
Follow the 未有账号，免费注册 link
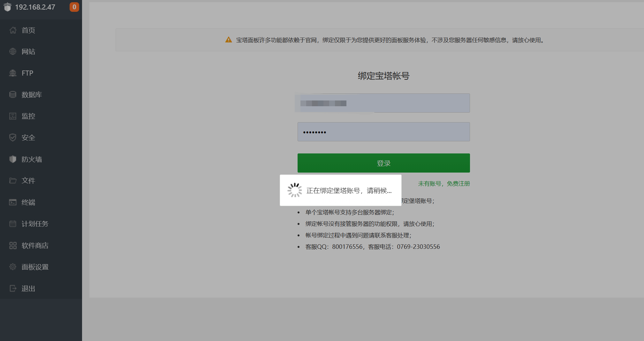pyautogui.click(x=444, y=184)
